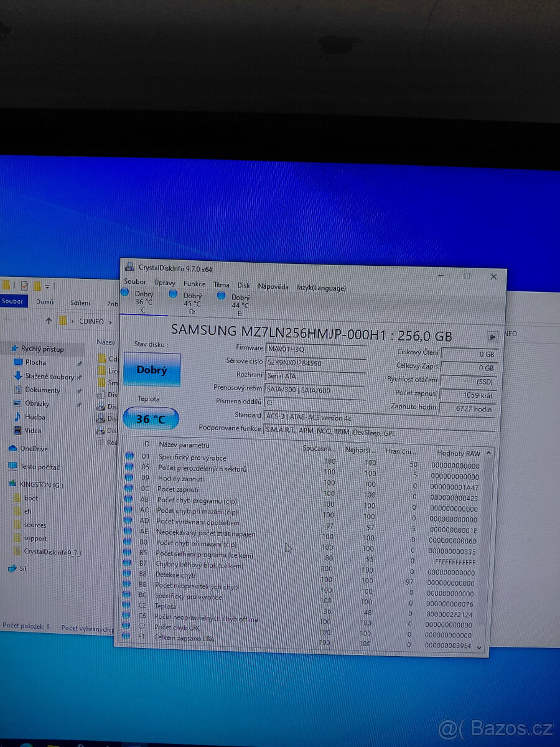Click the Hodnoty RAW column header

458,453
